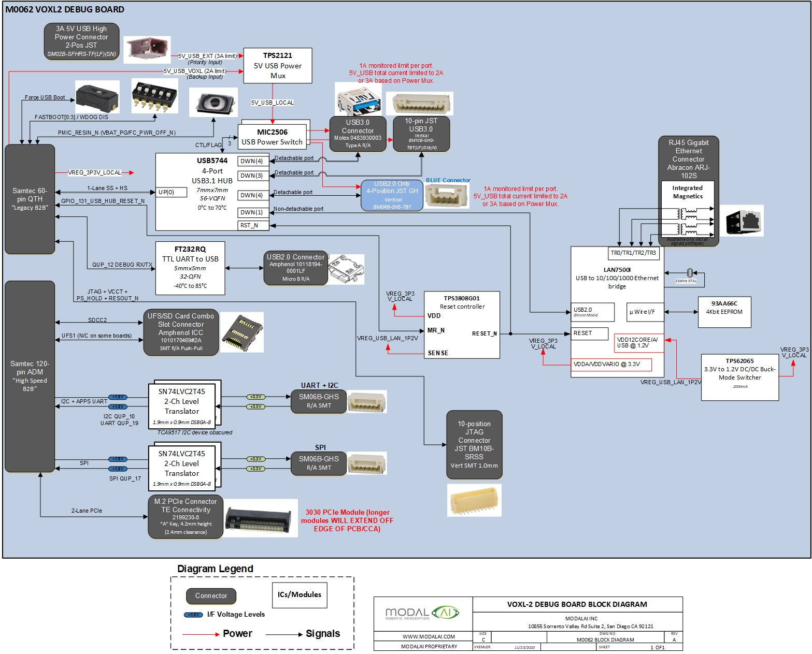Click the tactile push button image
Screen dimensions: 812x654
pyautogui.click(x=213, y=102)
